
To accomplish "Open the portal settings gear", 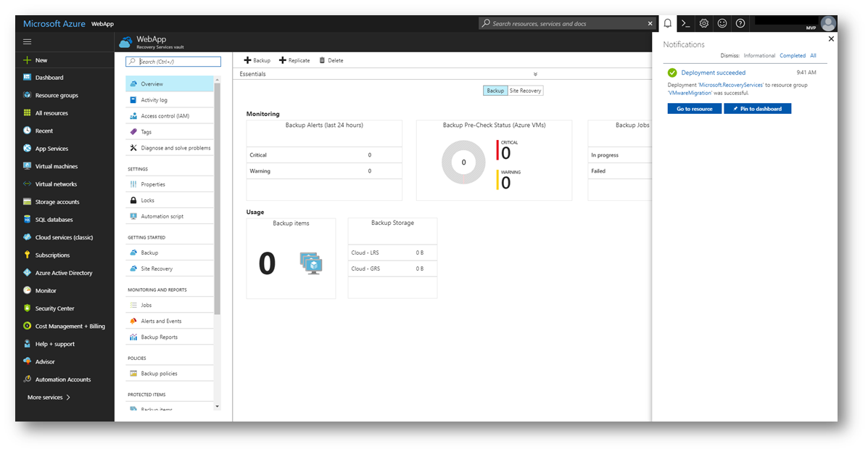I will 703,23.
